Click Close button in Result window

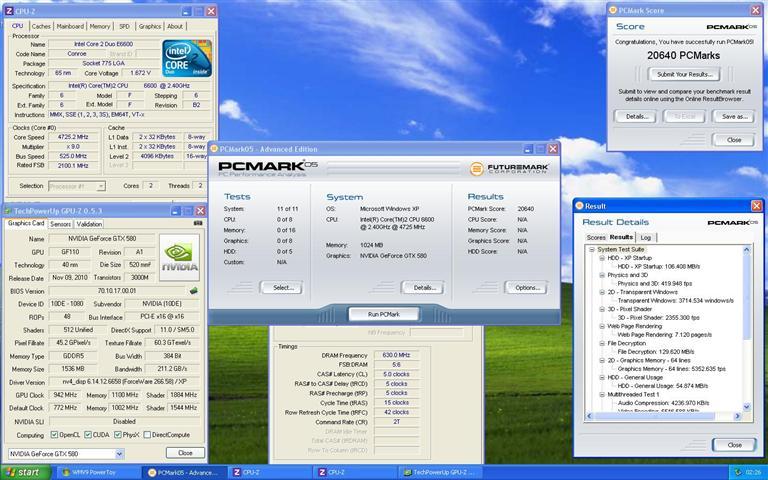tap(734, 445)
